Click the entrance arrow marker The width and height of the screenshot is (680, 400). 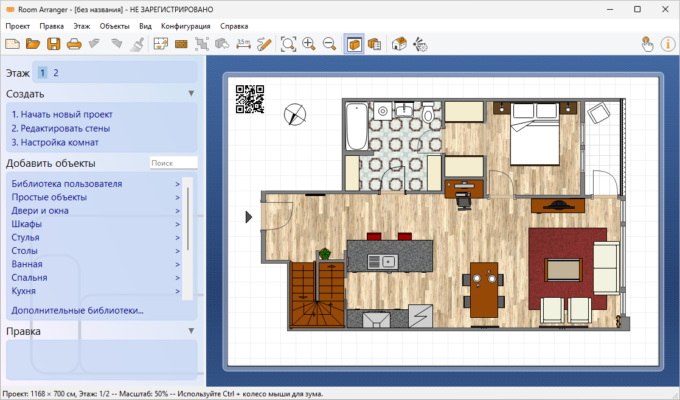(x=248, y=217)
